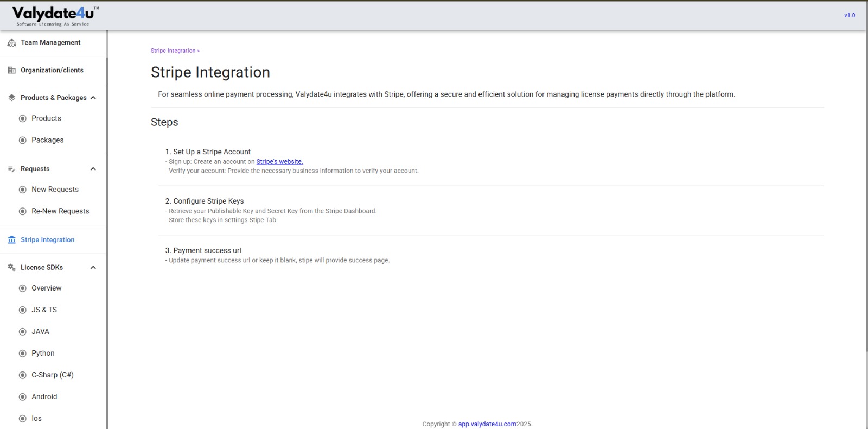Click '3. Payment success url' step title
This screenshot has height=429, width=868.
click(x=203, y=251)
